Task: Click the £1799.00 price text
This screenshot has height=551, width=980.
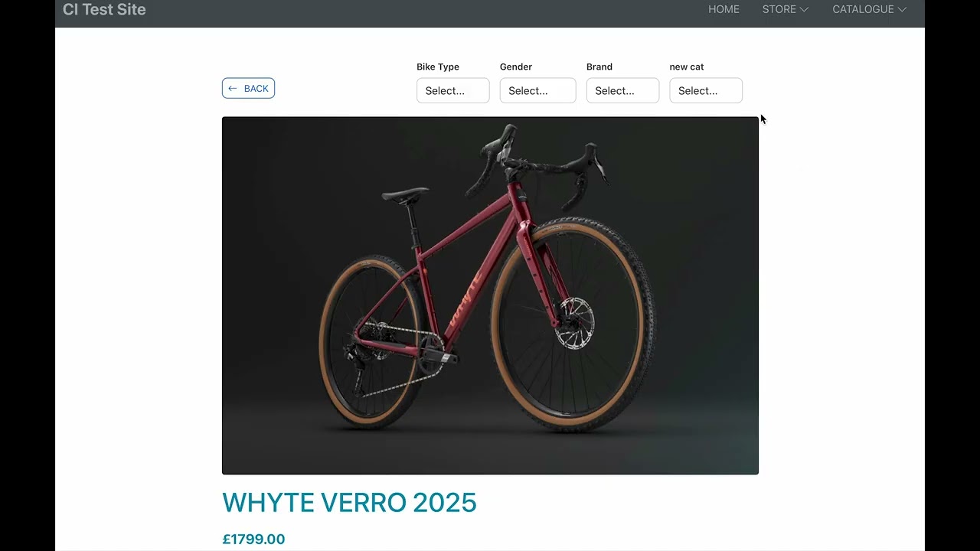Action: pyautogui.click(x=253, y=540)
